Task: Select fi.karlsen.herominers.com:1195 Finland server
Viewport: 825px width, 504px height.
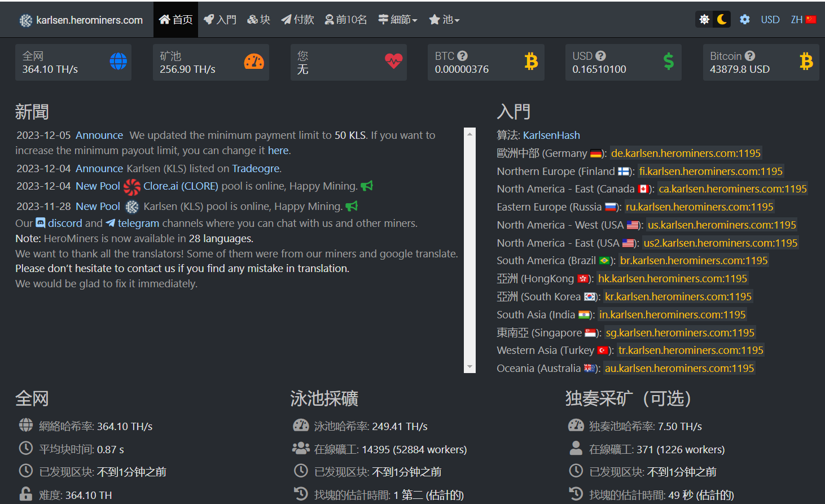Action: 711,172
